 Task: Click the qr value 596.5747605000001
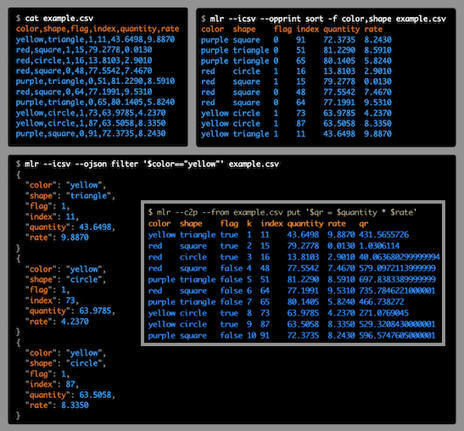pos(397,335)
